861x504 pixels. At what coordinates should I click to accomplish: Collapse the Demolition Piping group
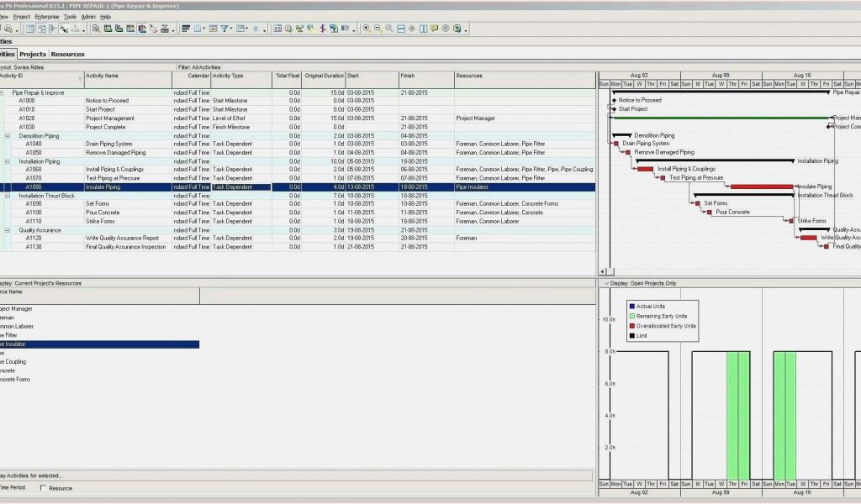(x=8, y=135)
